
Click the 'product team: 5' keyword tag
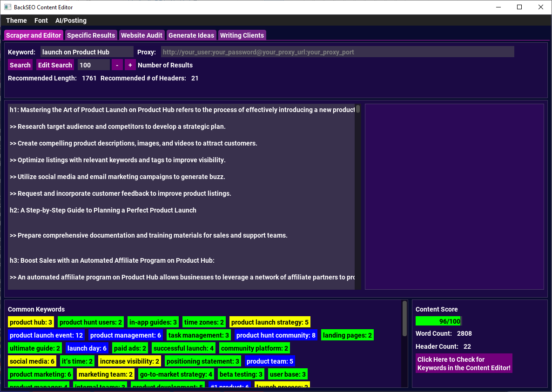(269, 361)
